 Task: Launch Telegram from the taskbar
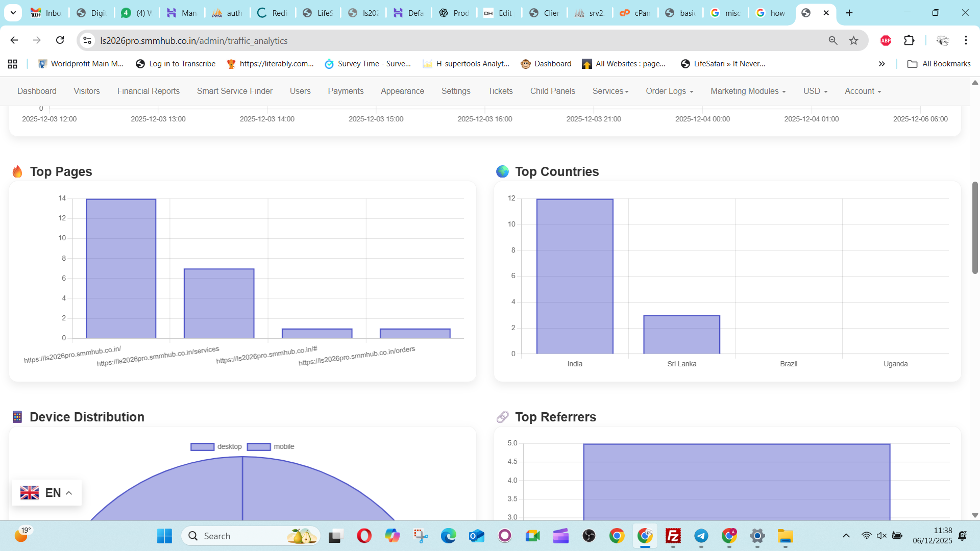coord(701,536)
